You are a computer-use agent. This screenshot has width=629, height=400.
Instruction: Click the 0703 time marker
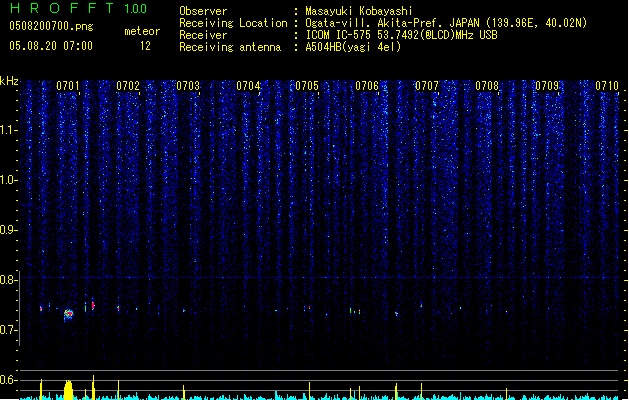point(188,86)
